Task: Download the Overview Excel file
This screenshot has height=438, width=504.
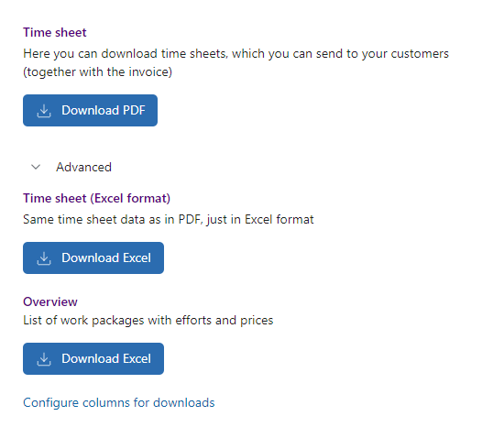Action: [x=93, y=358]
